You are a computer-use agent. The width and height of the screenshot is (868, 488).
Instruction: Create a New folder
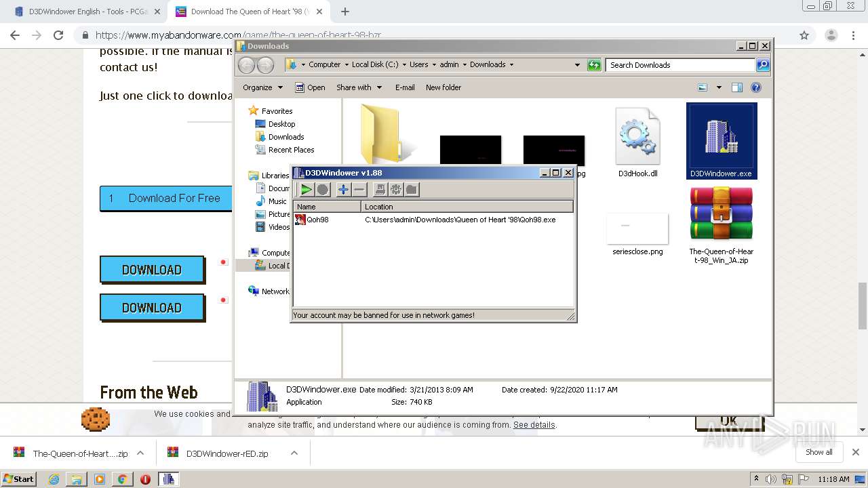pos(443,87)
